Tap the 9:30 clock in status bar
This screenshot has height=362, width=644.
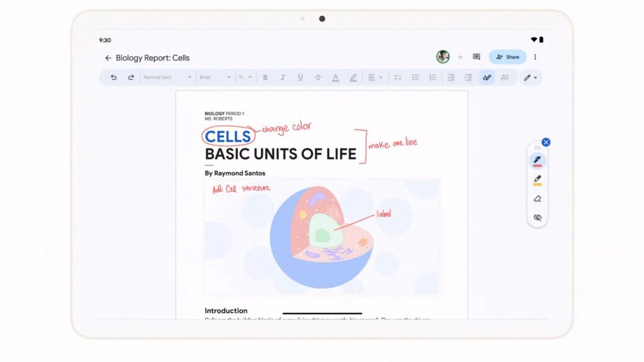pos(105,40)
